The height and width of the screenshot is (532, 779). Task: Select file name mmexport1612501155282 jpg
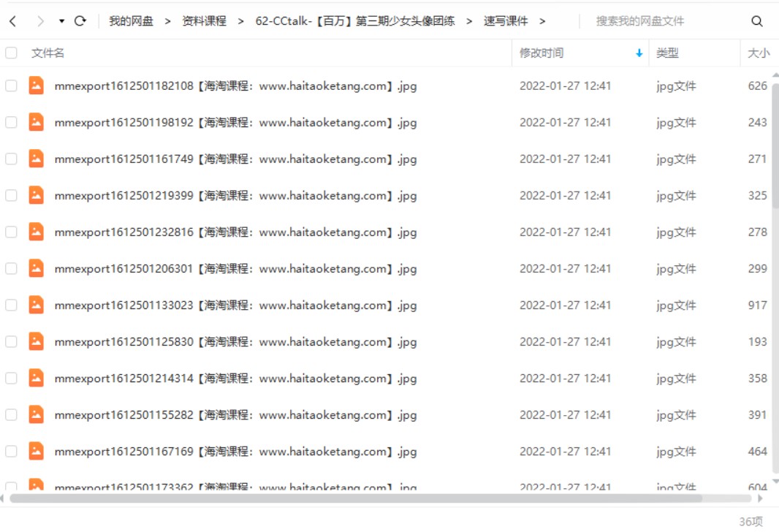(235, 415)
